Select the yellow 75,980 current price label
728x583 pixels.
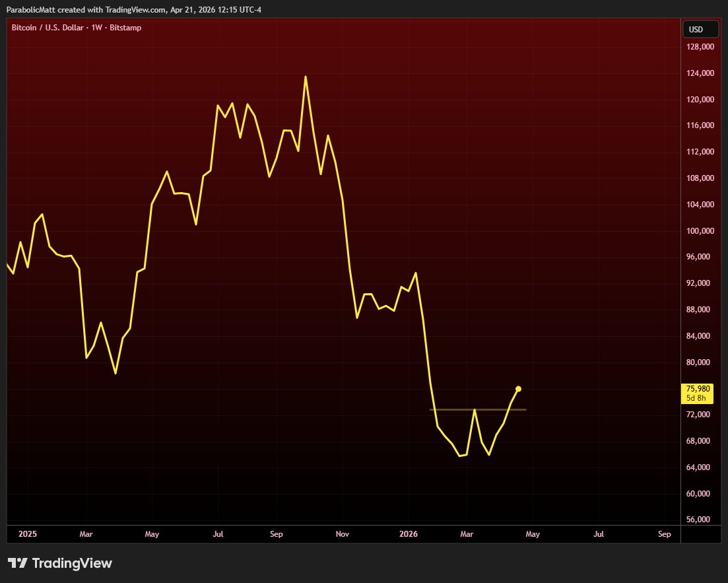pos(699,389)
